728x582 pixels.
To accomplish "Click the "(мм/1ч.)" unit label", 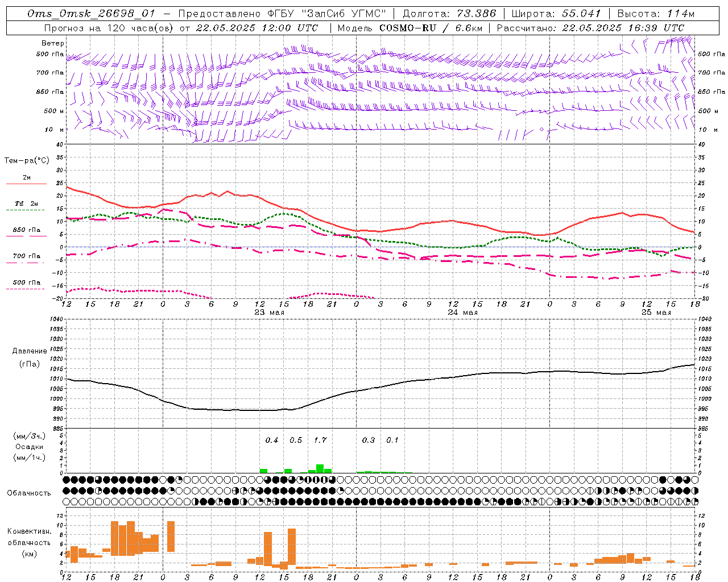I will coord(30,458).
